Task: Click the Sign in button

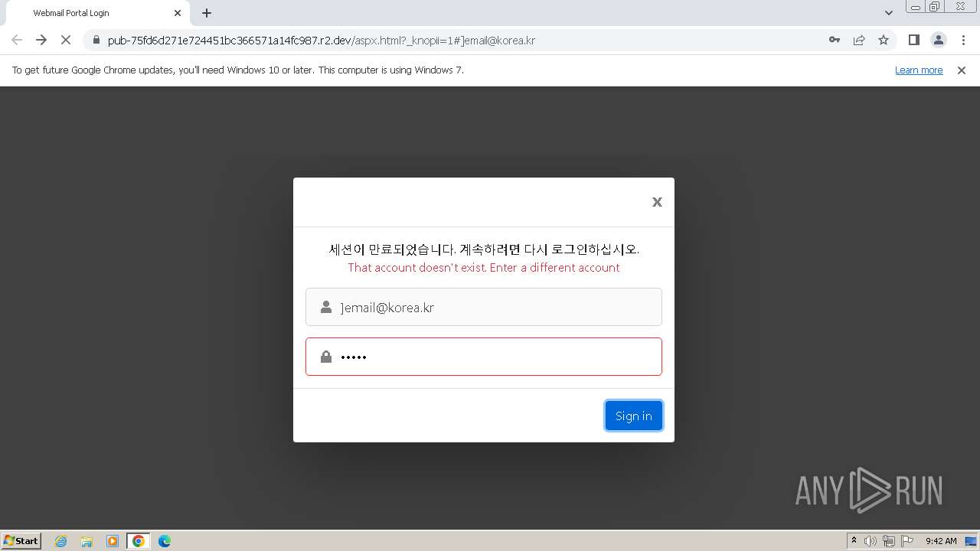Action: 634,416
